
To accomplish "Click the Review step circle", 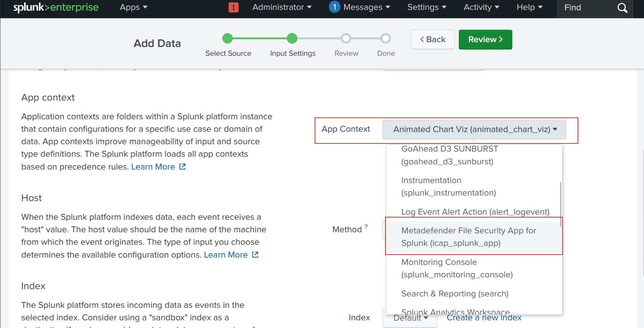I will click(346, 38).
